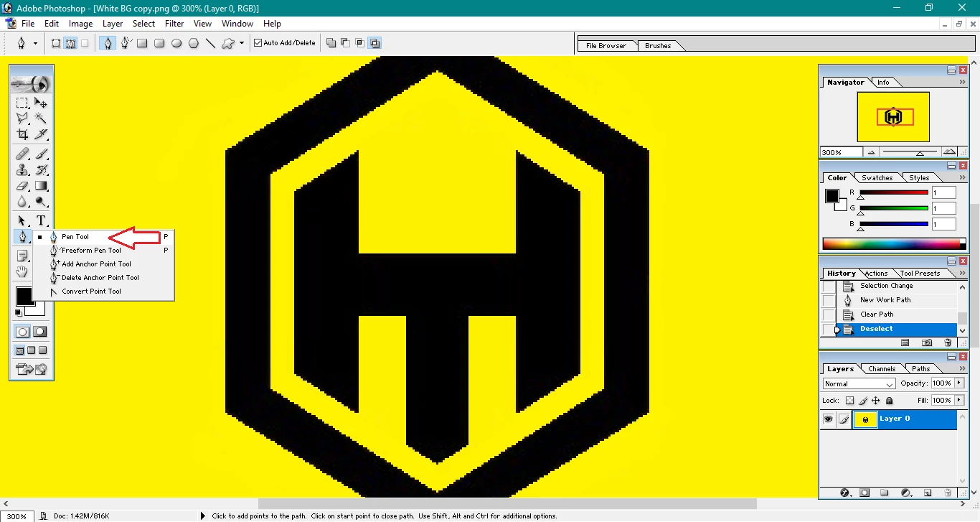The image size is (980, 522).
Task: Select the Hand tool
Action: pos(22,271)
